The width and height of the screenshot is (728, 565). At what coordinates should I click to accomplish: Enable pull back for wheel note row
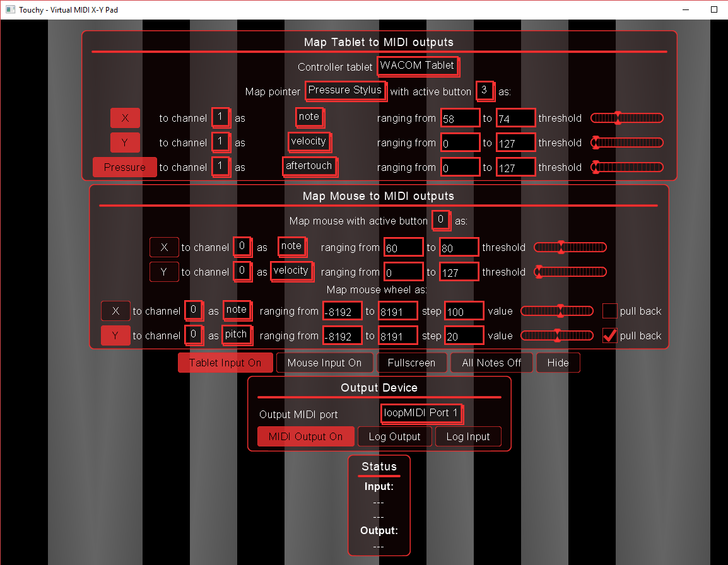coord(609,311)
